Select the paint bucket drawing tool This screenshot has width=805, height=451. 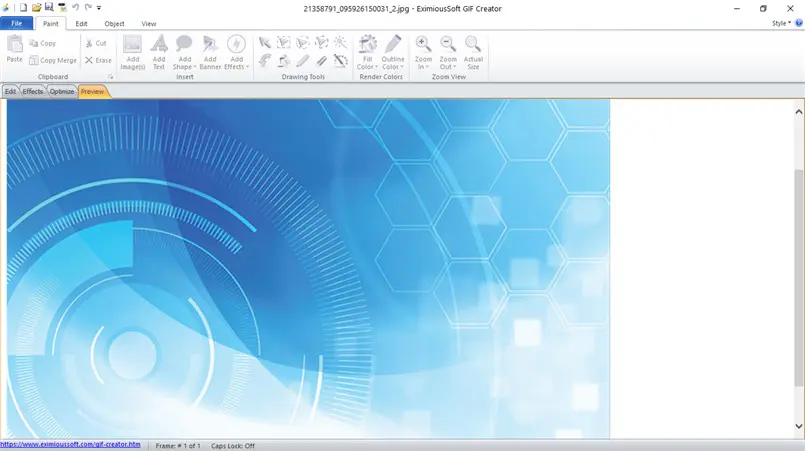pyautogui.click(x=283, y=61)
